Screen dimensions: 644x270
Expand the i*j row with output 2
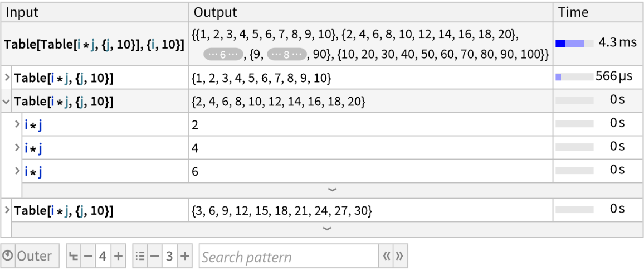point(17,124)
